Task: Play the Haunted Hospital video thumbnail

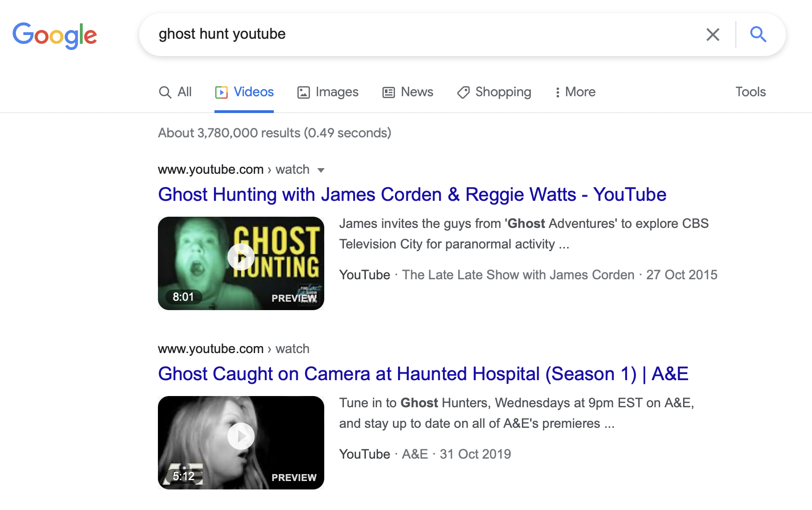Action: coord(241,436)
